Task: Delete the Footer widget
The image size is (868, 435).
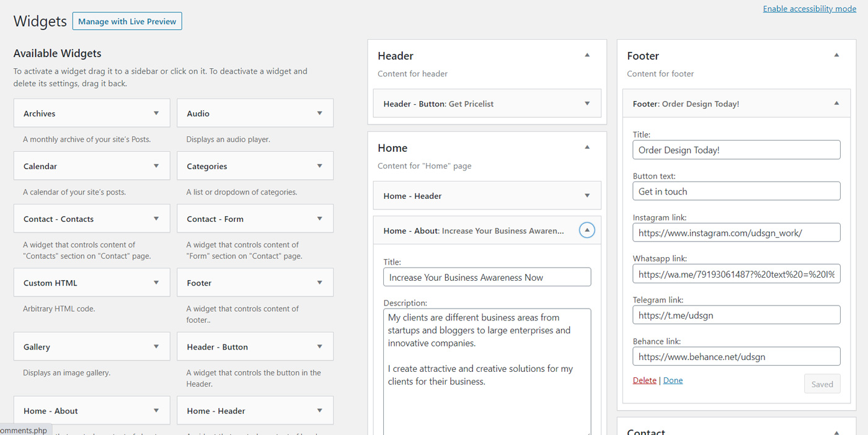Action: pos(644,380)
